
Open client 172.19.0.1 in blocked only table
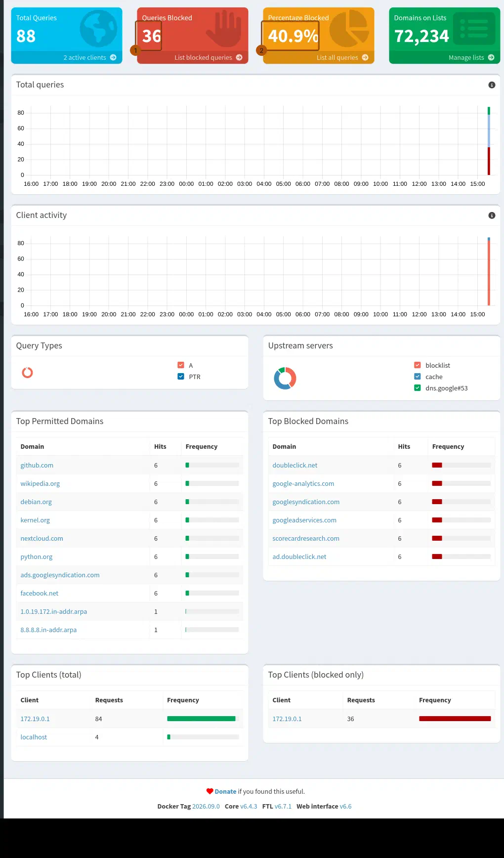point(287,719)
